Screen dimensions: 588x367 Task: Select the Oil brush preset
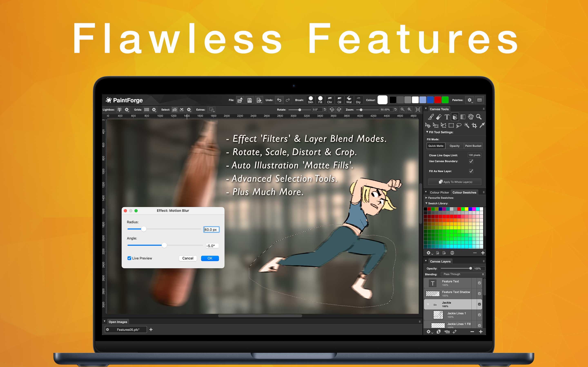[x=339, y=100]
